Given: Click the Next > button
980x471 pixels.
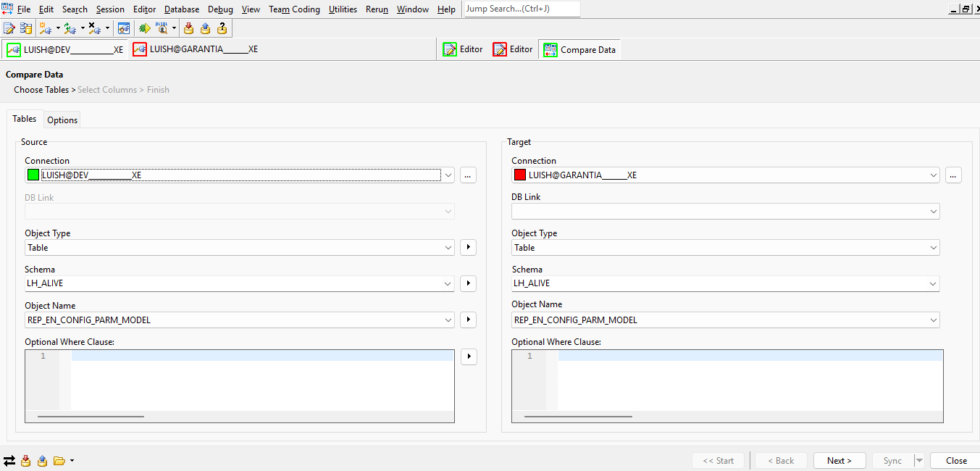Looking at the screenshot, I should point(839,461).
